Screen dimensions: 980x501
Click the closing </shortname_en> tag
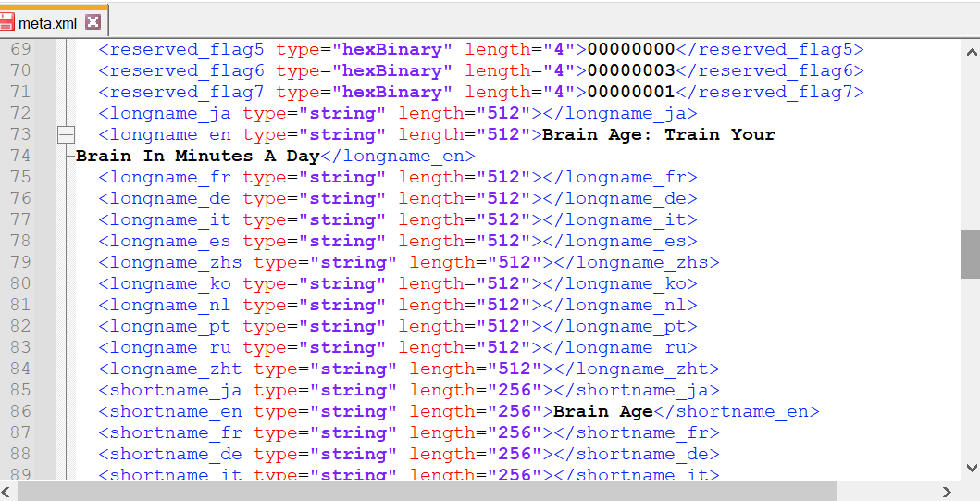(x=737, y=411)
